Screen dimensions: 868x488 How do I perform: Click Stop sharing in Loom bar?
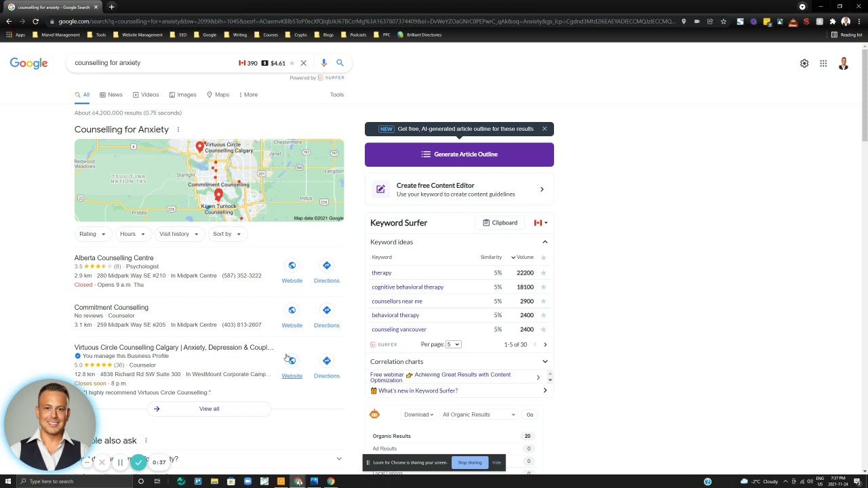click(469, 463)
